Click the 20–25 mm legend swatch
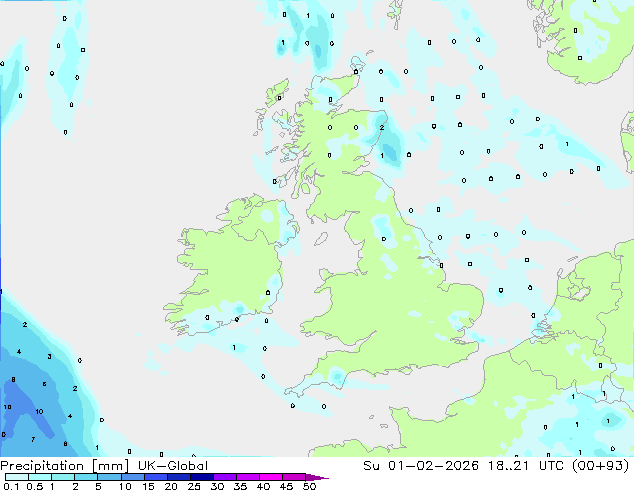This screenshot has height=490, width=634. pyautogui.click(x=179, y=477)
